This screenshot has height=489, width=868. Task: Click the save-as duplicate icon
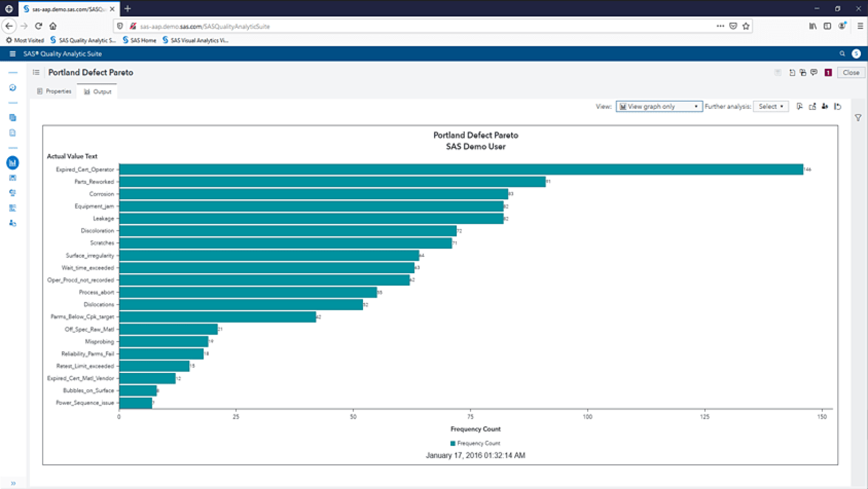click(x=803, y=72)
